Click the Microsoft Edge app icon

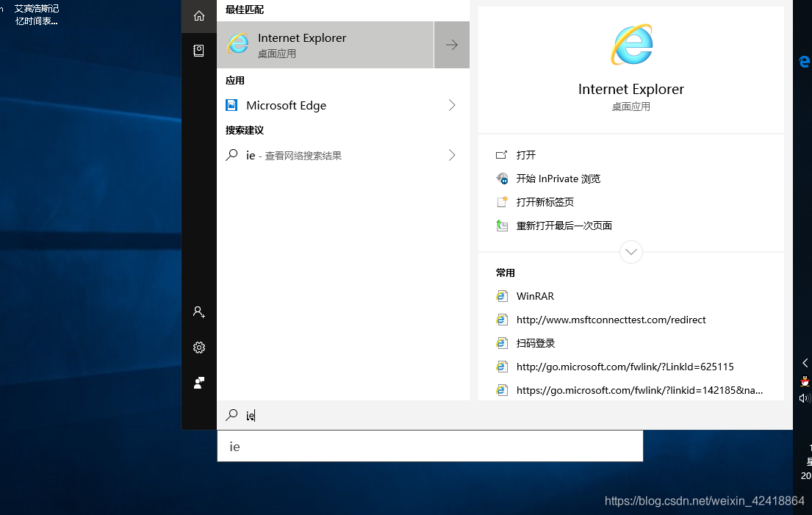click(x=231, y=105)
